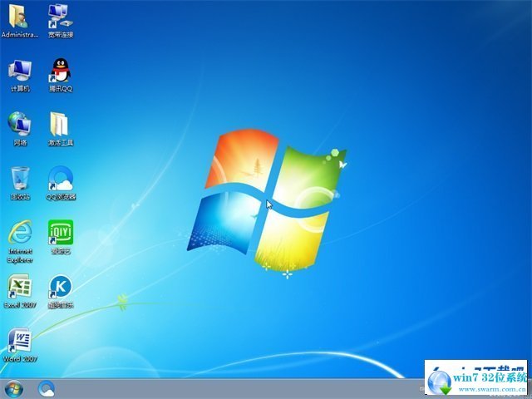Viewport: 532px width, 399px height.
Task: Open the Windows Start menu orb
Action: pyautogui.click(x=14, y=389)
